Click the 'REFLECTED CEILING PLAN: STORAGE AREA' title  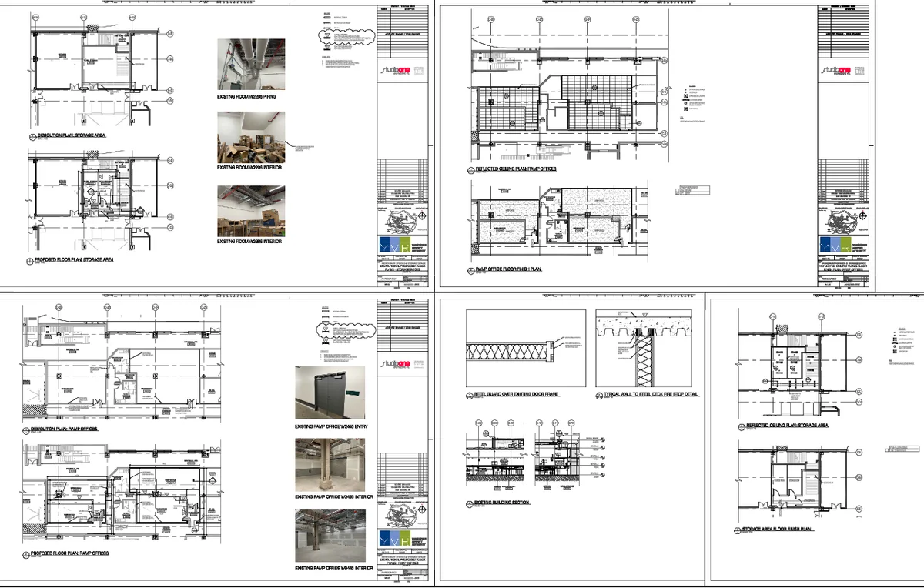click(787, 425)
